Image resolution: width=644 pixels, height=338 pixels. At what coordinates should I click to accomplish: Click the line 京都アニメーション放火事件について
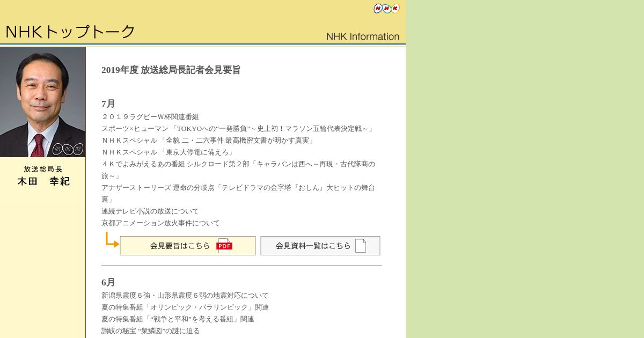pos(160,223)
